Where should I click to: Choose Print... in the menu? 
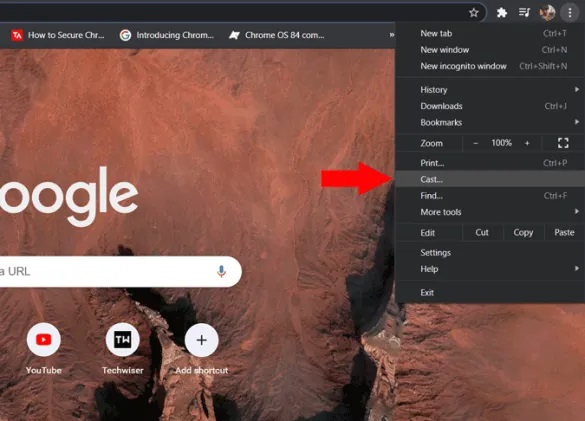490,163
